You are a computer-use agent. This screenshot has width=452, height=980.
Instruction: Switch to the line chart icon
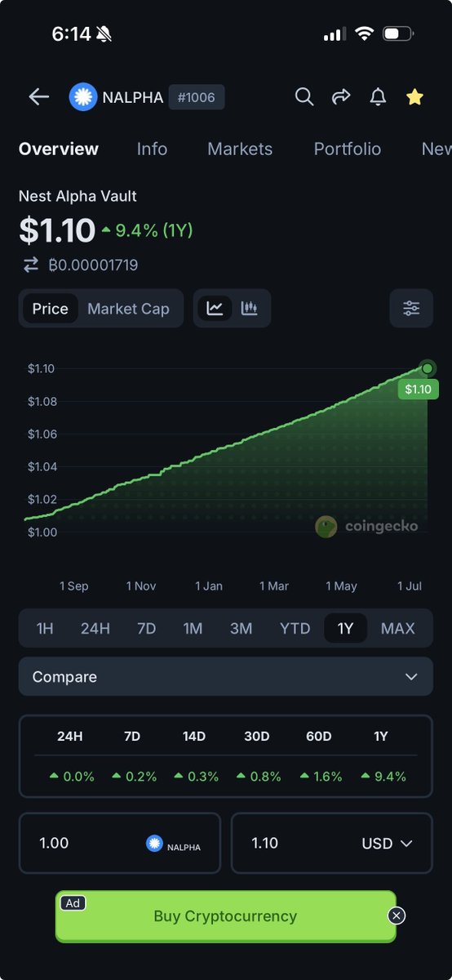tap(215, 308)
